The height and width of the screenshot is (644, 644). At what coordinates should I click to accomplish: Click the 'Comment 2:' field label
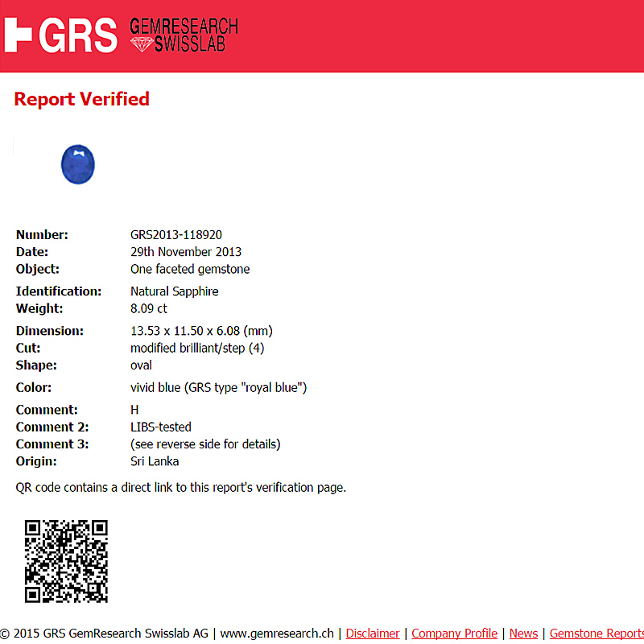pos(52,427)
